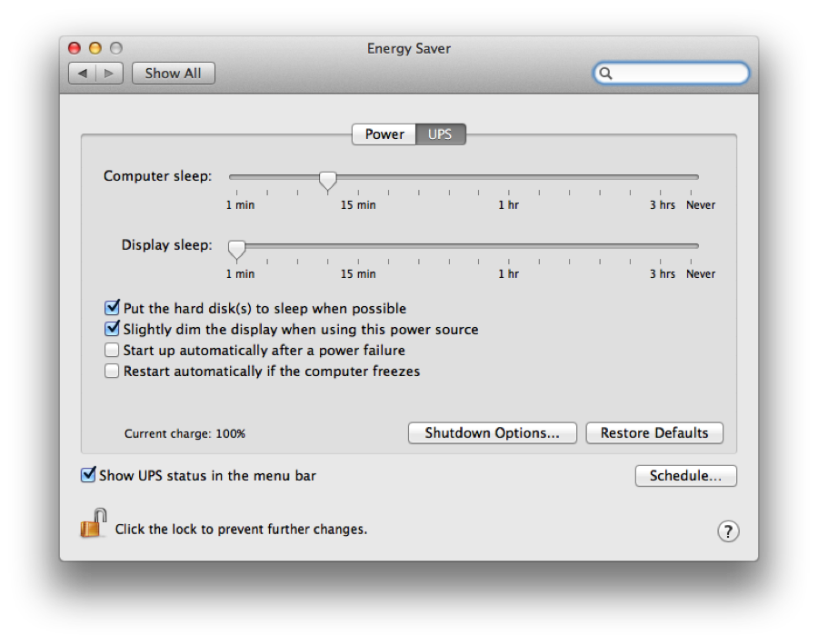The height and width of the screenshot is (644, 818).
Task: Go forward using the right arrow button
Action: click(109, 74)
